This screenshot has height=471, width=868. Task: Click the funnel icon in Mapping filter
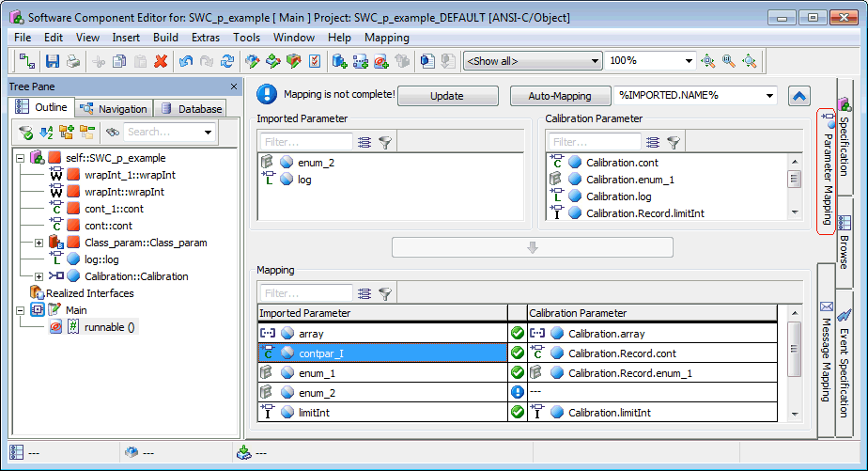click(385, 293)
